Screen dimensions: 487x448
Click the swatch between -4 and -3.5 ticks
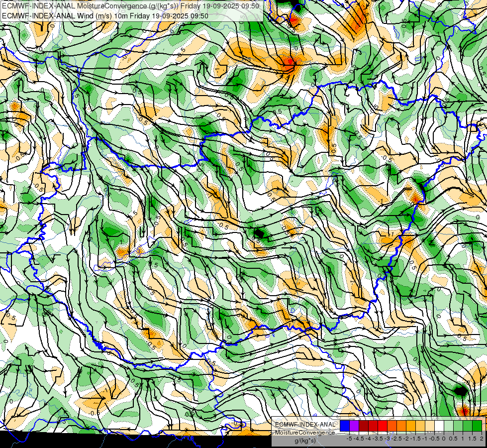point(373,426)
